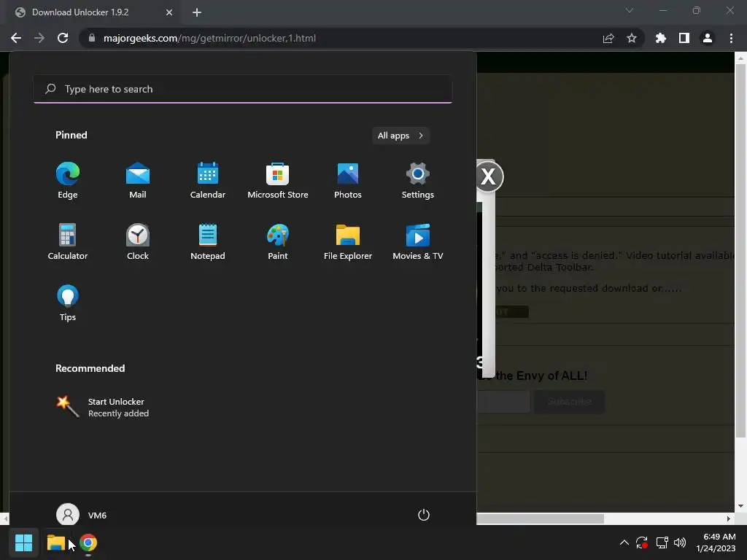Open Edge from pinned apps
The height and width of the screenshot is (560, 747).
[68, 181]
